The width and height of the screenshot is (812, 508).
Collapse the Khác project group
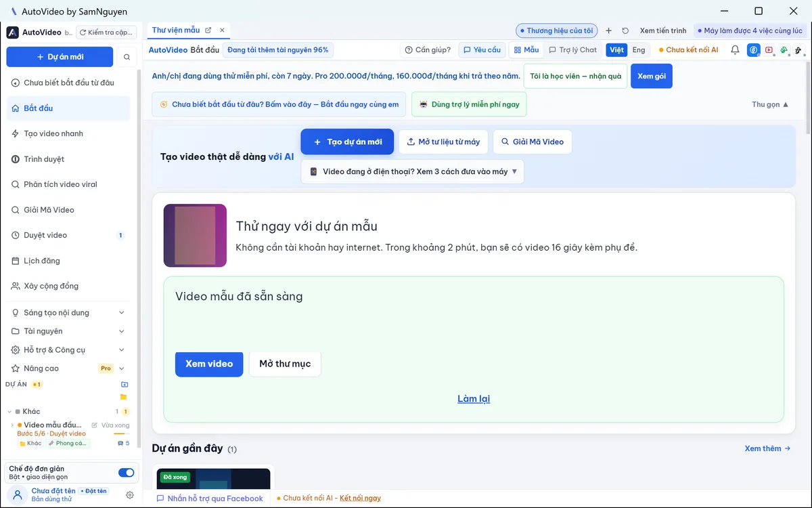point(9,412)
